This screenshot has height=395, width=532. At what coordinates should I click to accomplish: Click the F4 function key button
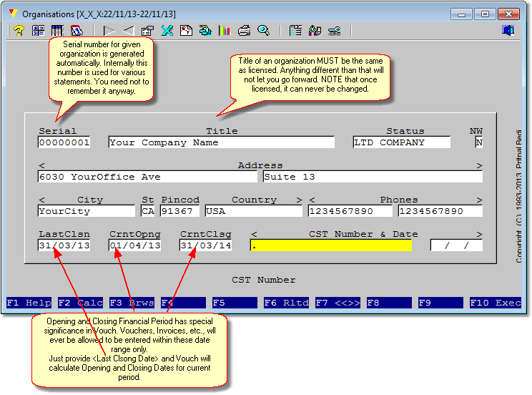[184, 303]
